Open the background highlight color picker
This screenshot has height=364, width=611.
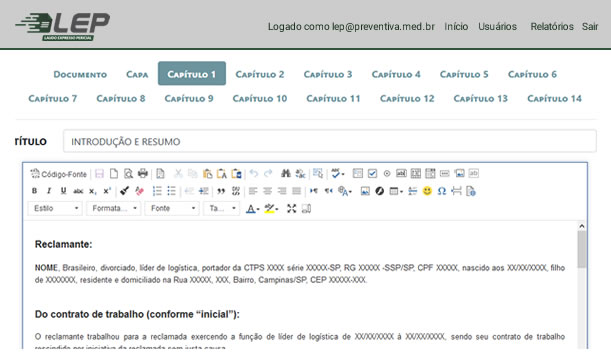[x=271, y=209]
